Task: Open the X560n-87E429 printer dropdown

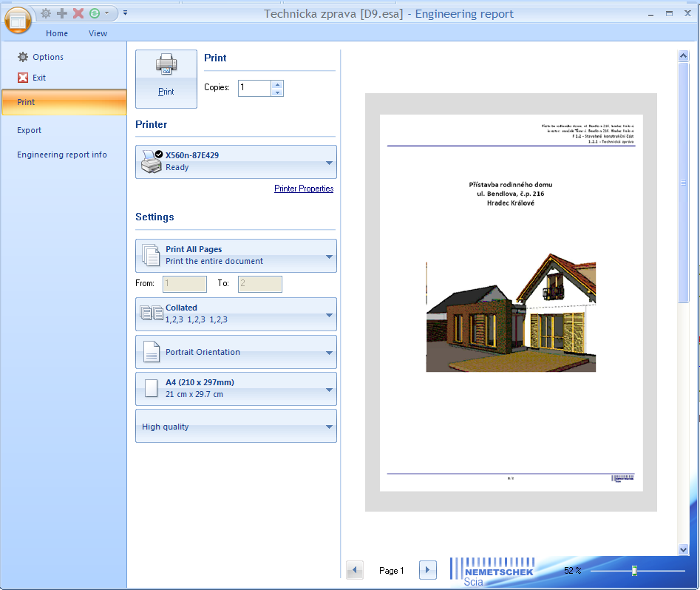Action: pos(236,162)
